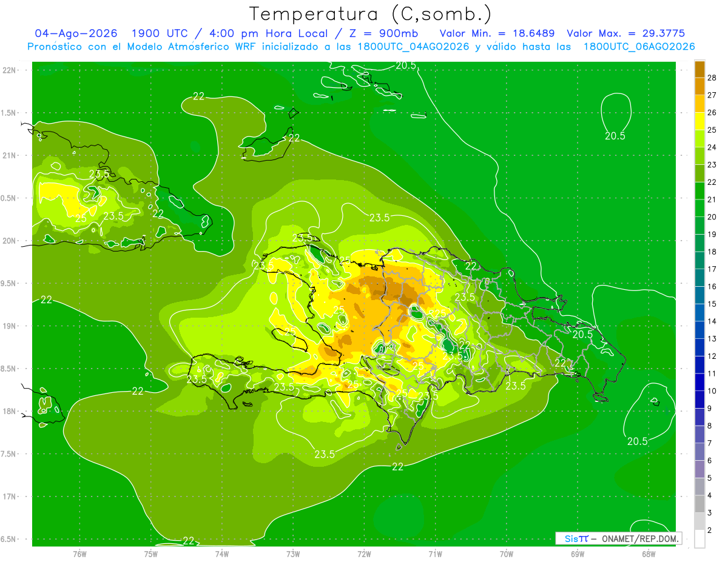Viewport: 728px width, 562px height.
Task: Click colorbar legend value "12"
Action: (712, 356)
